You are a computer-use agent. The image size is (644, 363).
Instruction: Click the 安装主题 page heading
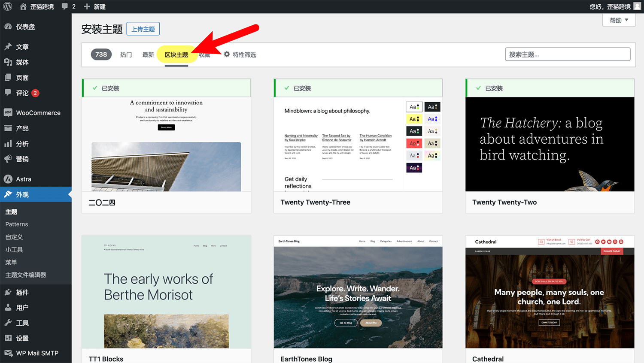(x=102, y=29)
